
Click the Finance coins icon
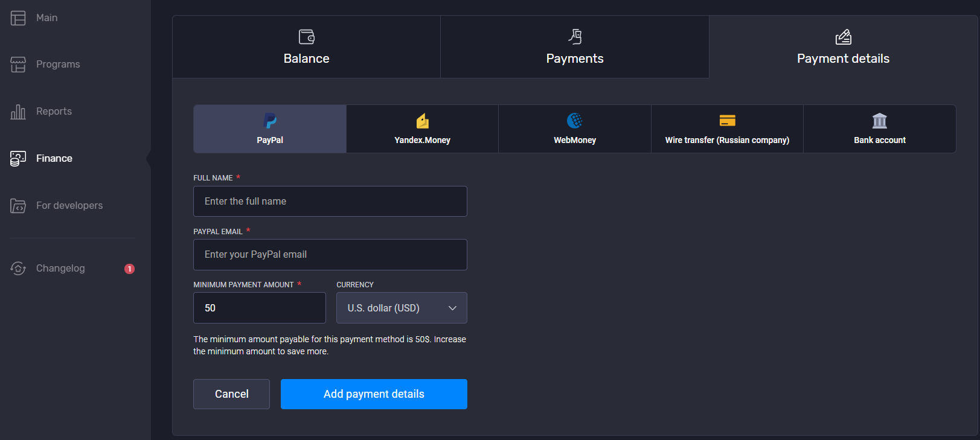(x=18, y=159)
